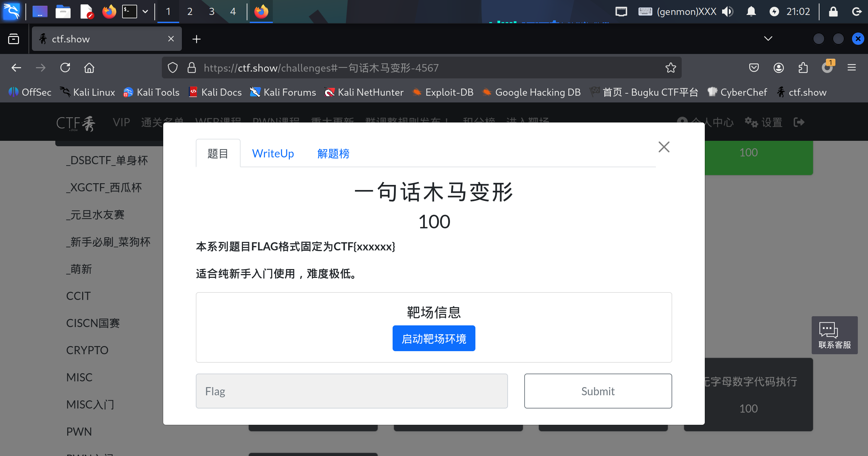Viewport: 868px width, 456px height.
Task: Open the Firefox extensions puzzle icon
Action: [803, 68]
